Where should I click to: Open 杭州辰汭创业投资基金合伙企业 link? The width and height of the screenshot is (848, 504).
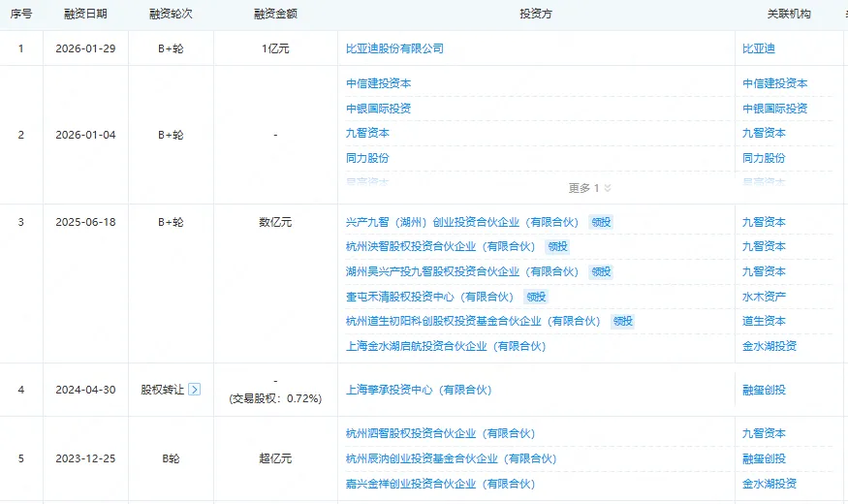tap(452, 459)
